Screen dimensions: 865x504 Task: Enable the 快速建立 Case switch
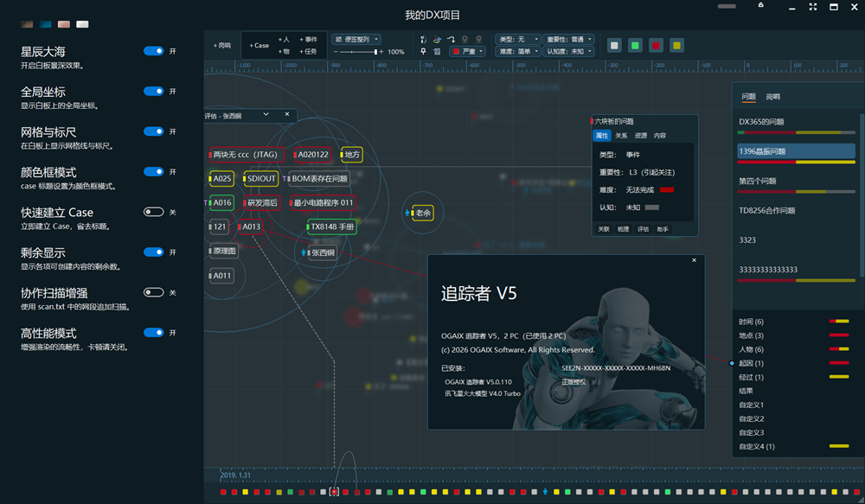tap(154, 212)
